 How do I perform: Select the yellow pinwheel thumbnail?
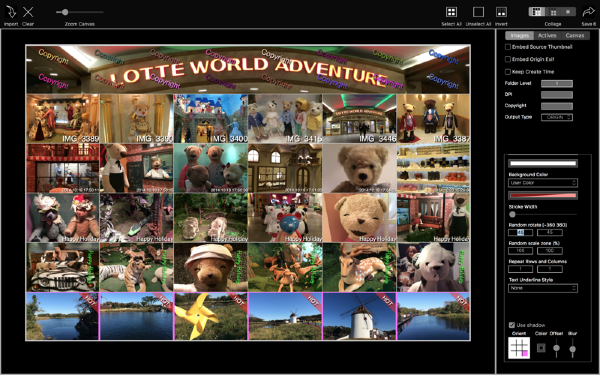210,316
